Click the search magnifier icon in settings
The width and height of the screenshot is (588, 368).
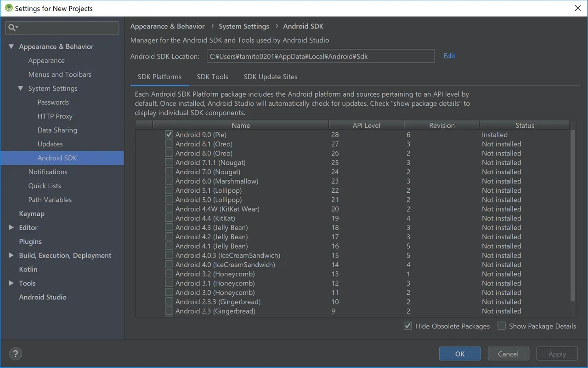coord(12,28)
